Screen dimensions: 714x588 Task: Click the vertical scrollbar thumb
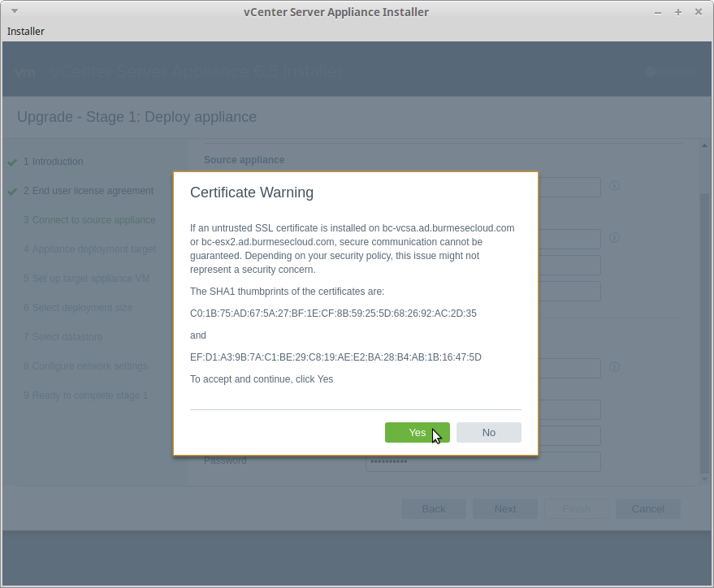704,333
